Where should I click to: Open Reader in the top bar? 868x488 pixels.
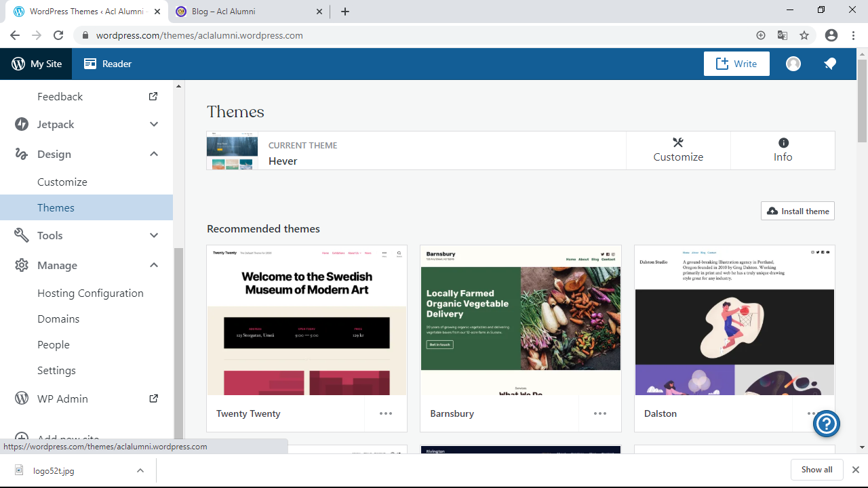coord(108,64)
